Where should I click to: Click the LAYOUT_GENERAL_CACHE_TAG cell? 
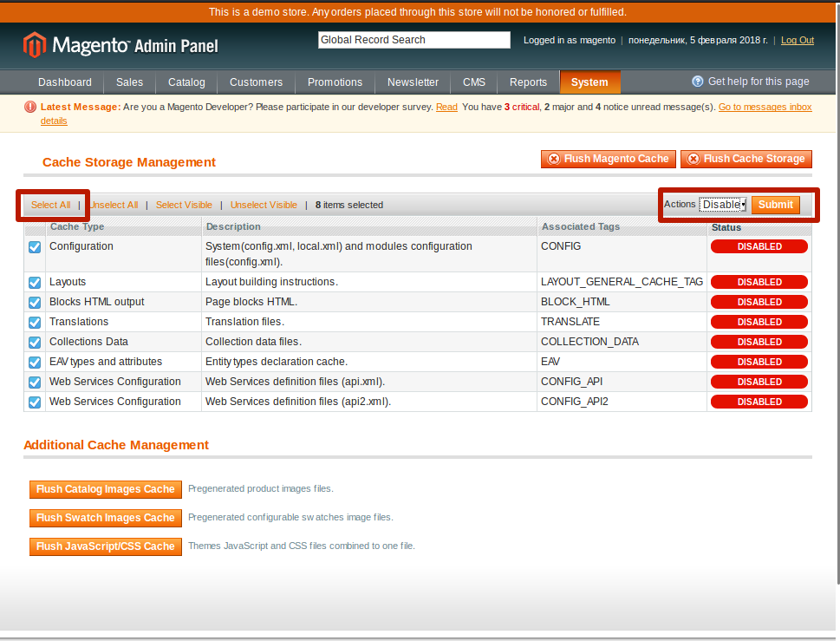[622, 282]
